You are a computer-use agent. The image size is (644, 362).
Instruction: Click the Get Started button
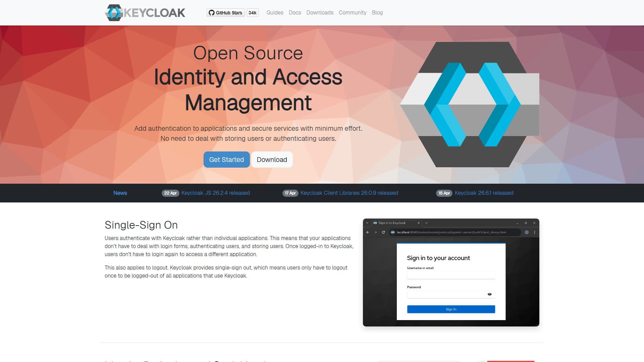click(x=226, y=160)
